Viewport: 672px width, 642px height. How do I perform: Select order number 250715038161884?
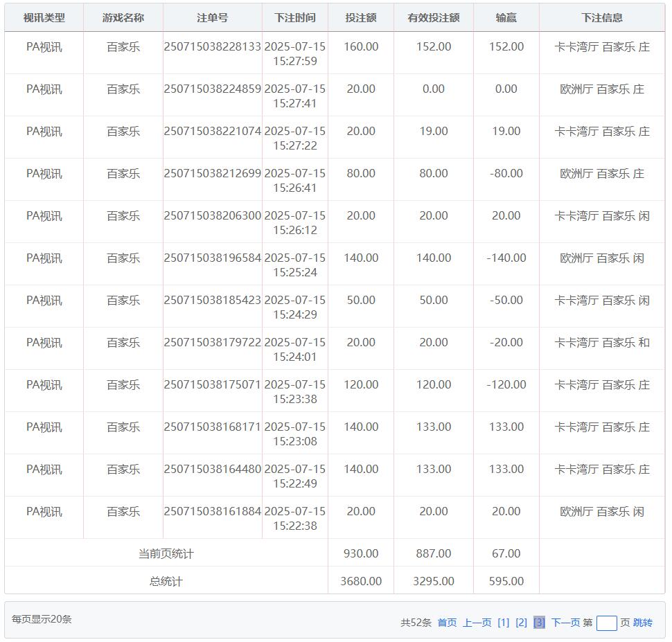[x=213, y=512]
